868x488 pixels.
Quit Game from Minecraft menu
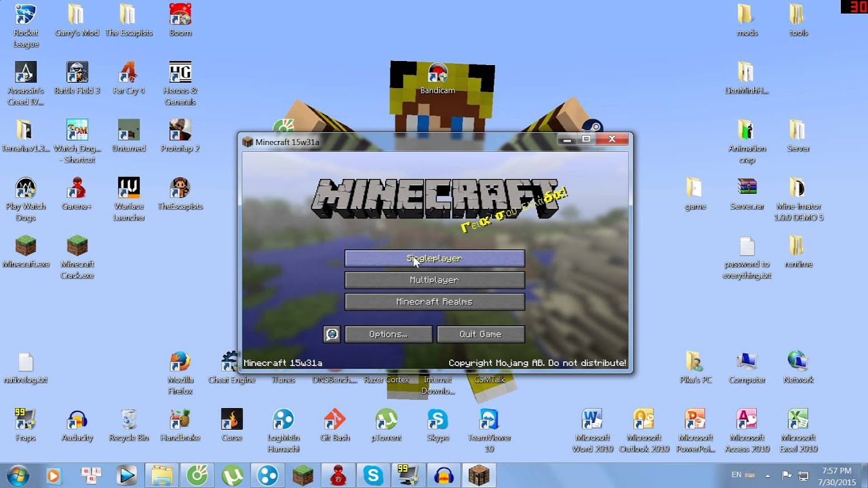click(x=481, y=334)
